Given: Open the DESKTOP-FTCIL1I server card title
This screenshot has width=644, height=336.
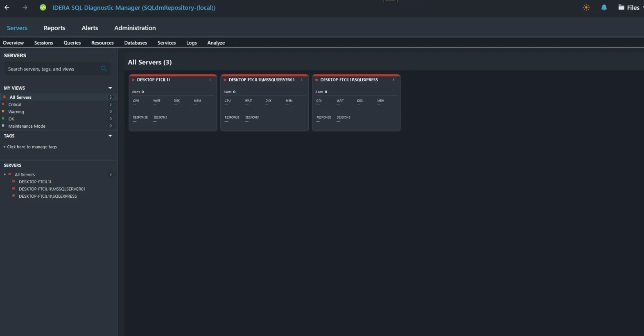Looking at the screenshot, I should [154, 80].
